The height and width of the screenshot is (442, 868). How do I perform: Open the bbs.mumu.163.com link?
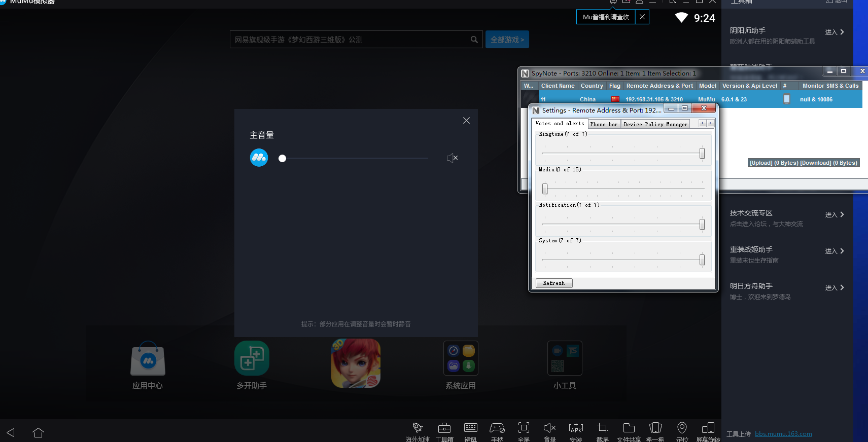[783, 434]
